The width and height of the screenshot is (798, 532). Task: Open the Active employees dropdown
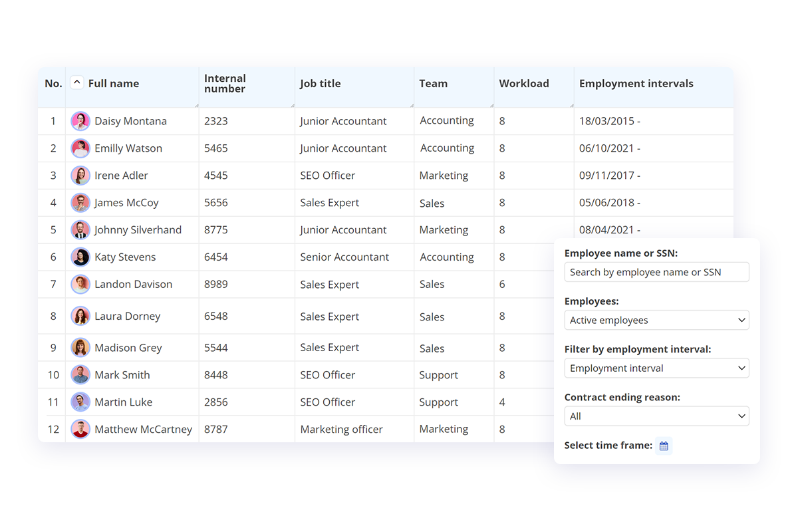pyautogui.click(x=656, y=321)
